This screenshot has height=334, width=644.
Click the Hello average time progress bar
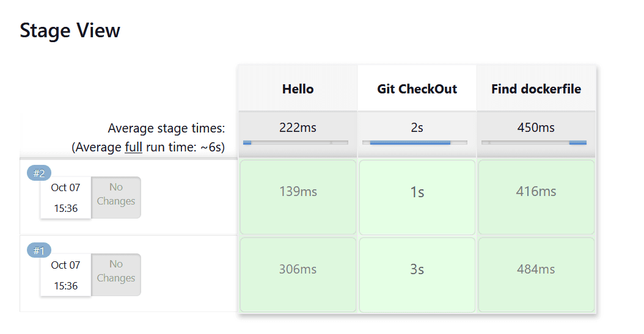click(296, 142)
